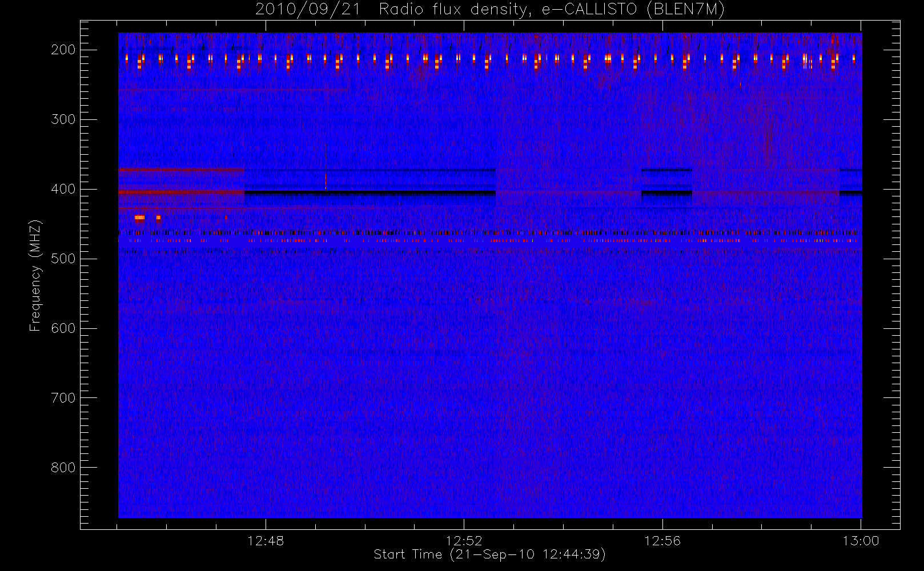Click the 12:56 time tick label
The width and height of the screenshot is (924, 571).
click(x=662, y=541)
